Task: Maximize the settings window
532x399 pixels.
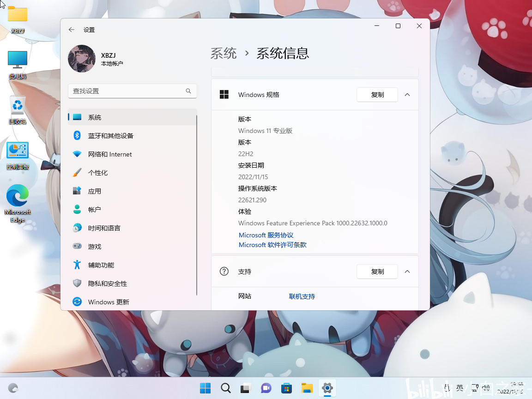Action: pyautogui.click(x=398, y=26)
